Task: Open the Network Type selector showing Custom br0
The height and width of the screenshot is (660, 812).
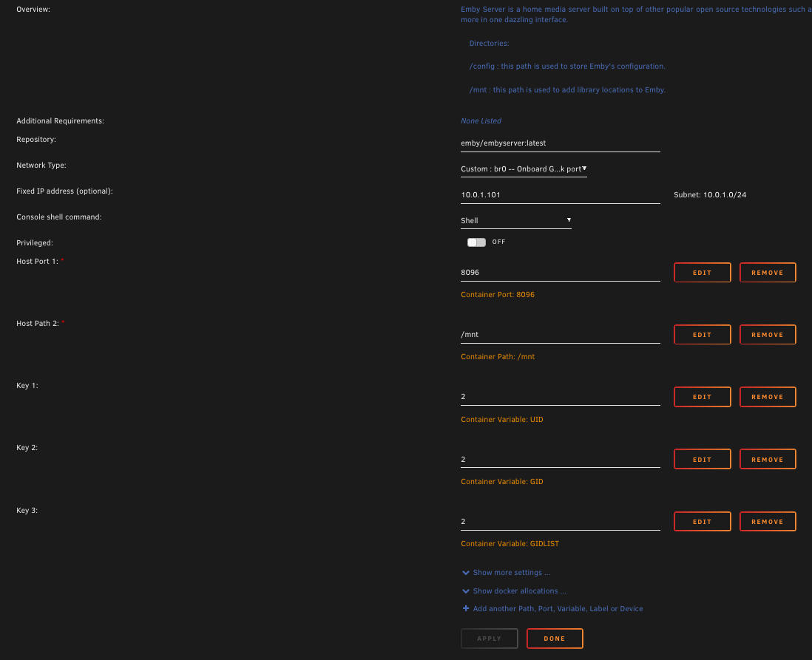Action: 523,169
